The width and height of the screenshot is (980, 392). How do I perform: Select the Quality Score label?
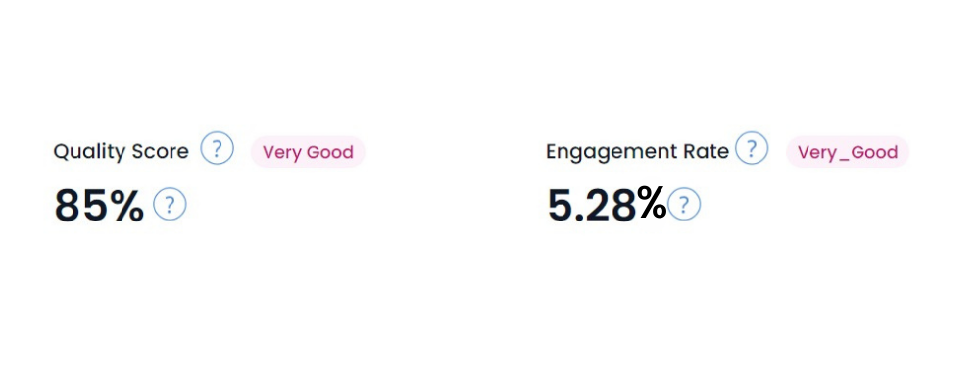click(x=122, y=151)
